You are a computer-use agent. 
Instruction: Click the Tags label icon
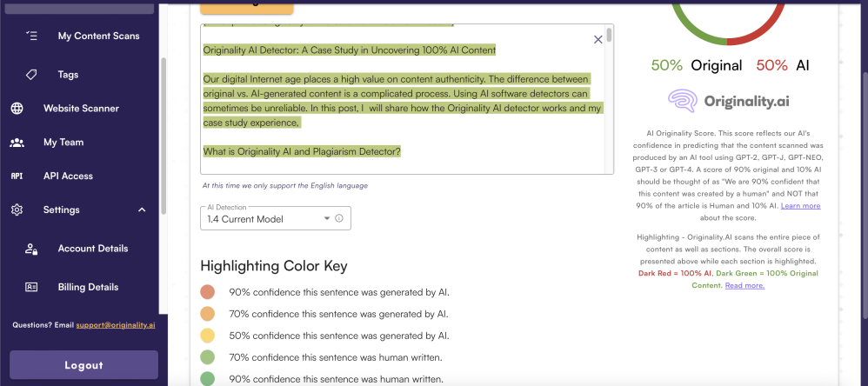tap(31, 75)
